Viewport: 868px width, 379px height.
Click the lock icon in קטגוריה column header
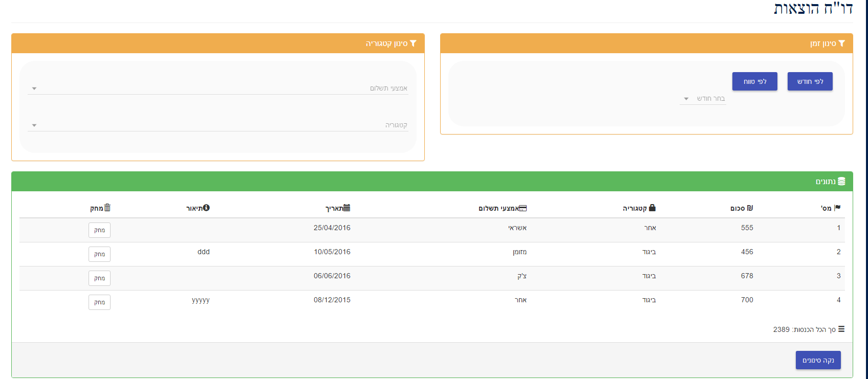pos(652,208)
